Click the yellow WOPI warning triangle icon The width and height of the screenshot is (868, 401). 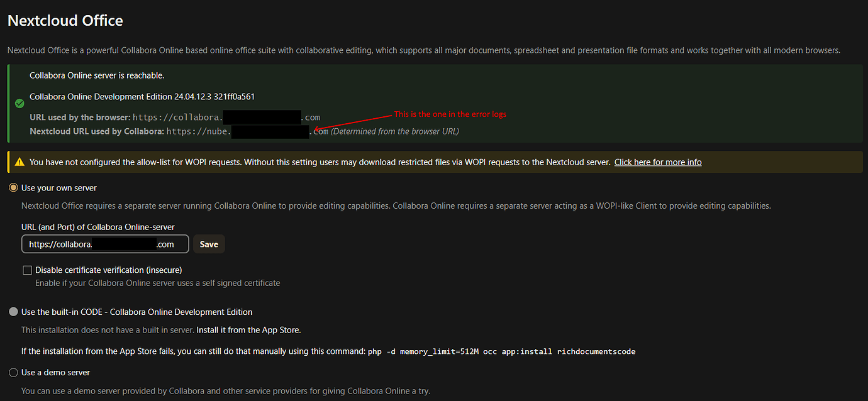[19, 161]
